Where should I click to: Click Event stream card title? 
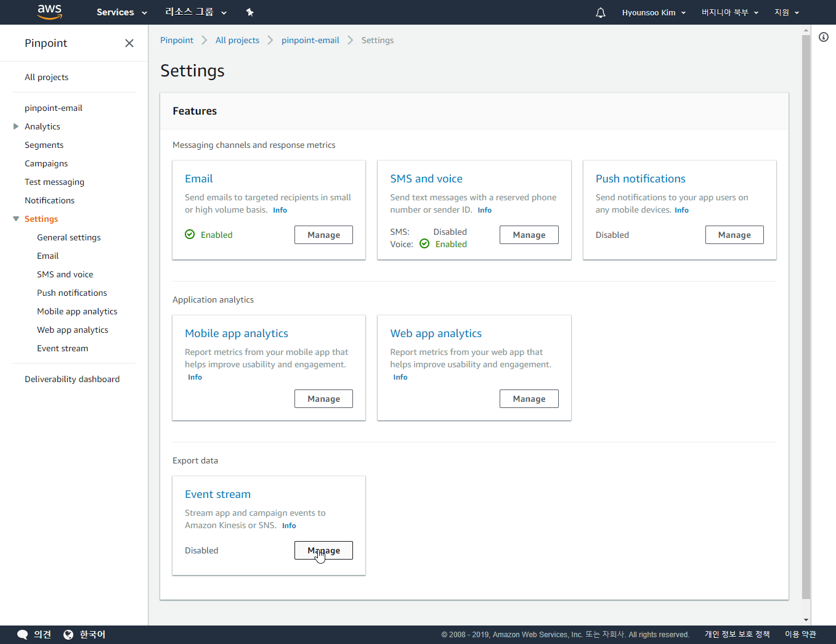pyautogui.click(x=217, y=494)
